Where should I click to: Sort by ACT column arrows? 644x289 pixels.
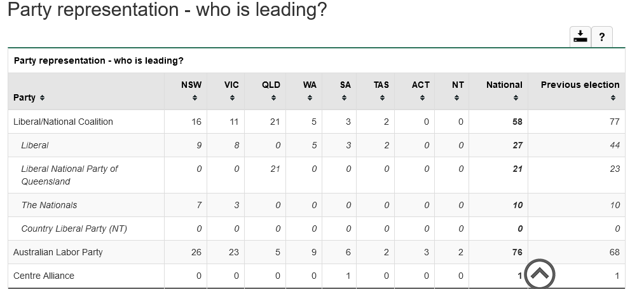(x=422, y=97)
